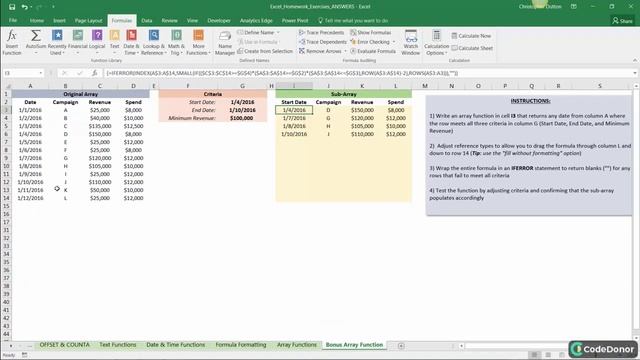Click Trace Precedents
Viewport: 640px width, 360px height.
coord(322,32)
